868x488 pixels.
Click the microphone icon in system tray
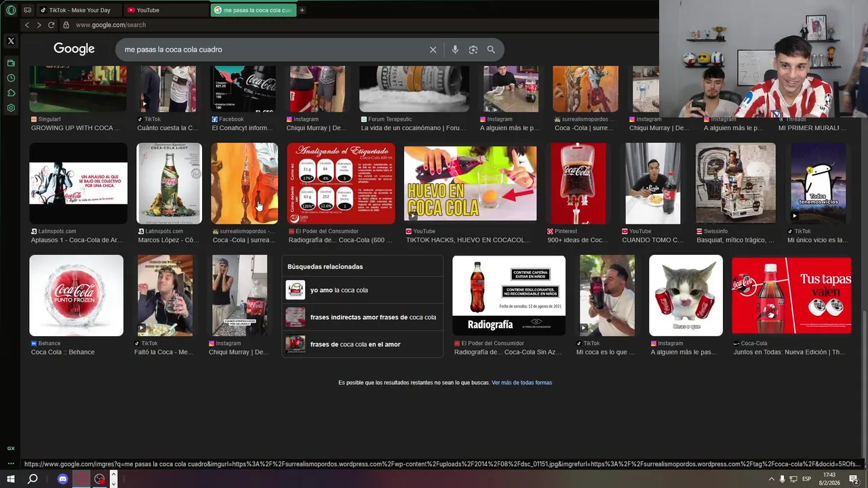click(x=782, y=479)
